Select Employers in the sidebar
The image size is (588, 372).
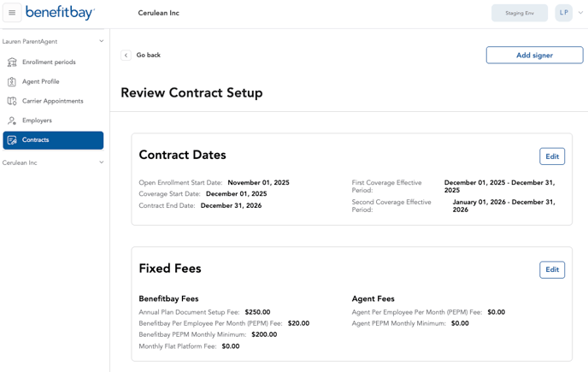tap(37, 121)
